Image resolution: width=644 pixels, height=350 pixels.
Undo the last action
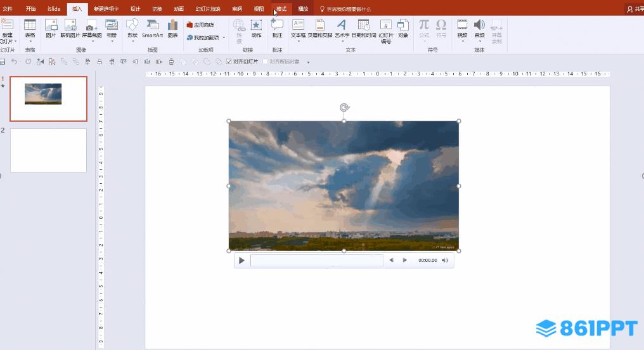pos(14,62)
